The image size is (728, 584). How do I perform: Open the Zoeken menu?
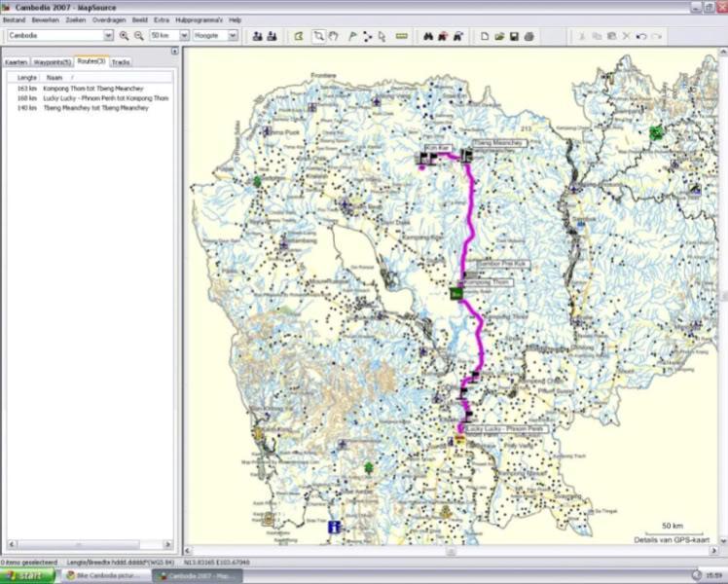(76, 20)
